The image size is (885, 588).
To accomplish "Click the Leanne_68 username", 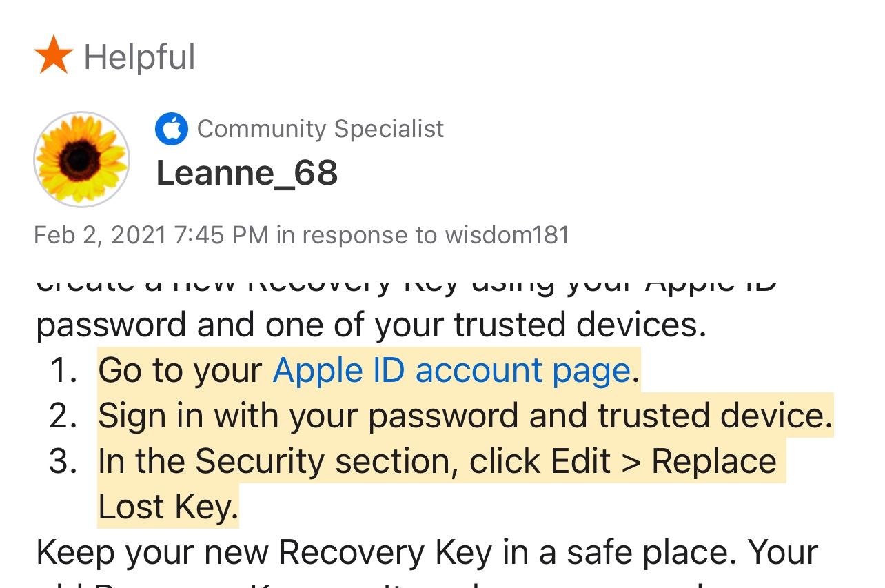I will pos(247,172).
